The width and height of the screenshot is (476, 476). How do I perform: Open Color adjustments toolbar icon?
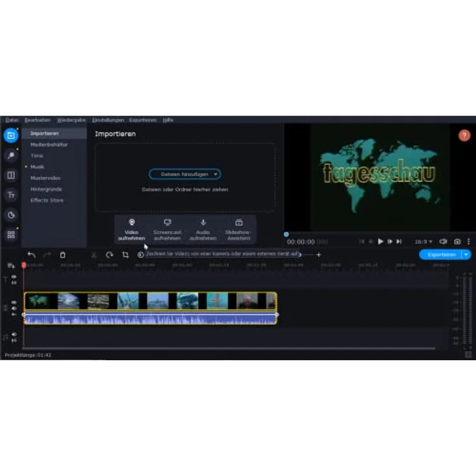(140, 255)
